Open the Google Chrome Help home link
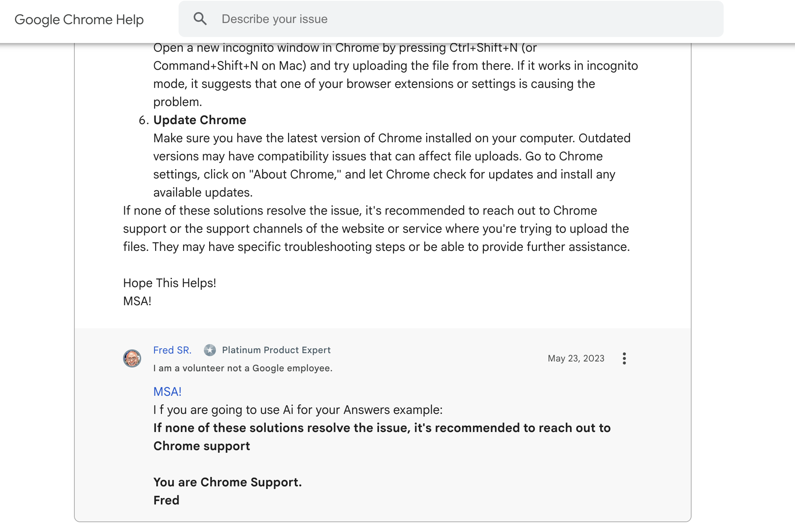 click(79, 20)
